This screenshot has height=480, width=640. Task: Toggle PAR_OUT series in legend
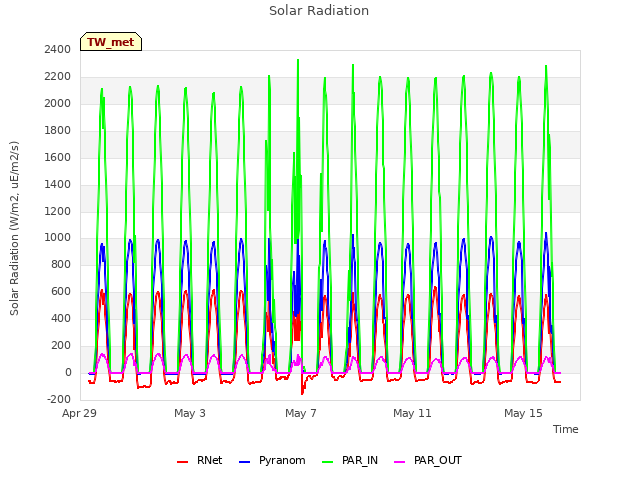[428, 460]
